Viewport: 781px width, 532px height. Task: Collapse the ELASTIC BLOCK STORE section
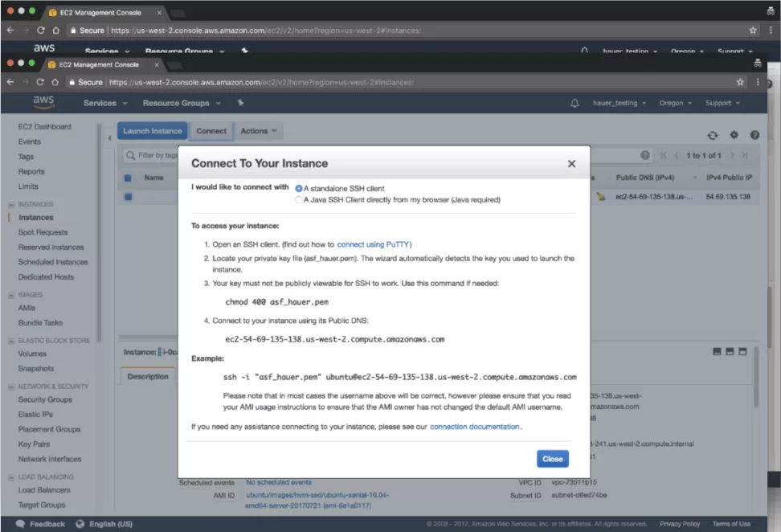pos(11,341)
